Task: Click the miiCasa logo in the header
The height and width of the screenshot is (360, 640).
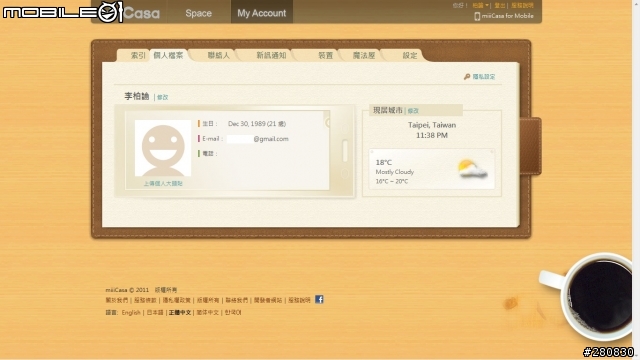Action: click(141, 13)
